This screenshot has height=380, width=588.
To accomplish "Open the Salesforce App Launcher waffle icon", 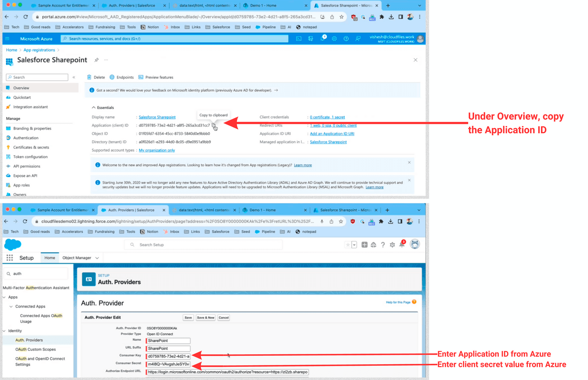I will (x=10, y=257).
